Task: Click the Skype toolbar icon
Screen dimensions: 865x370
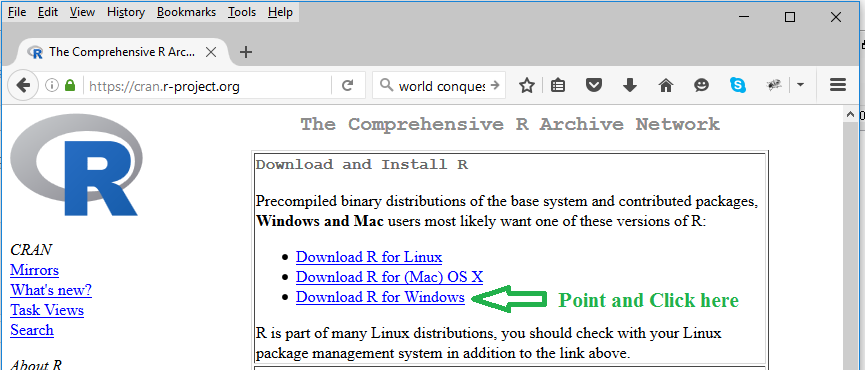Action: coord(738,85)
